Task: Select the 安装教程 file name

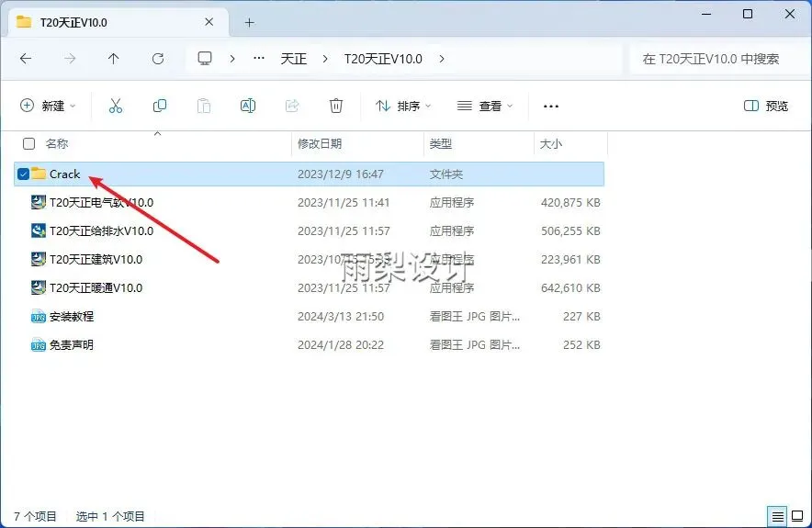Action: [x=72, y=316]
